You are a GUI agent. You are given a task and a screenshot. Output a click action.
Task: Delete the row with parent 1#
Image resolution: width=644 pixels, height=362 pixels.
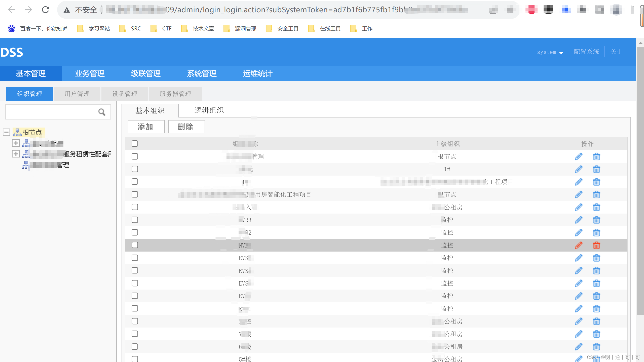(x=596, y=169)
